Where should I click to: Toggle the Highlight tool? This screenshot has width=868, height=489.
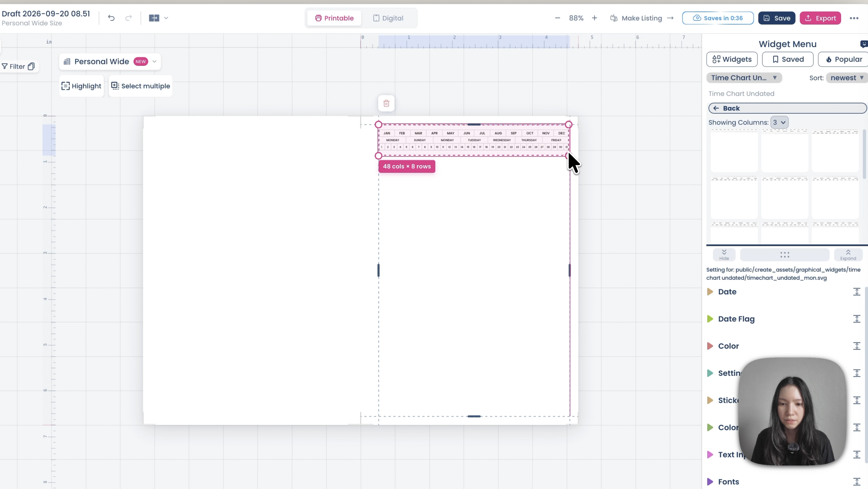click(81, 86)
